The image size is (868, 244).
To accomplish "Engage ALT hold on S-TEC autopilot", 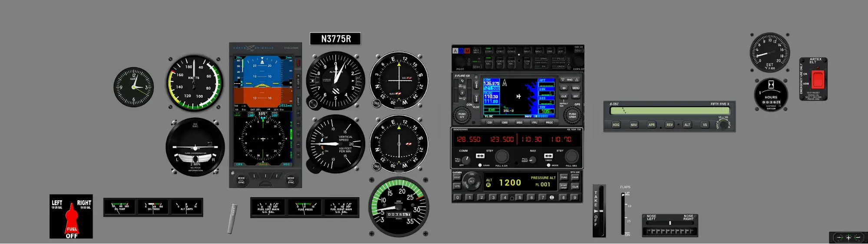I will pyautogui.click(x=687, y=125).
